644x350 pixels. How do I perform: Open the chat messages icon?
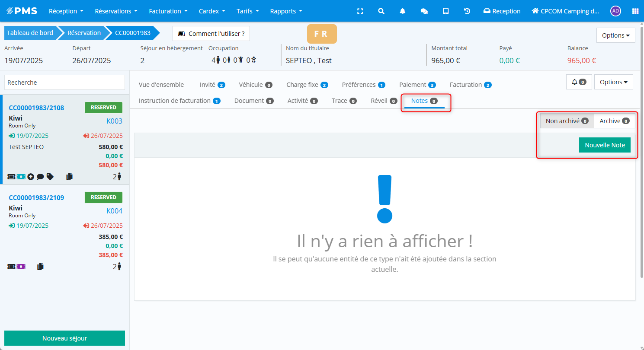[424, 11]
